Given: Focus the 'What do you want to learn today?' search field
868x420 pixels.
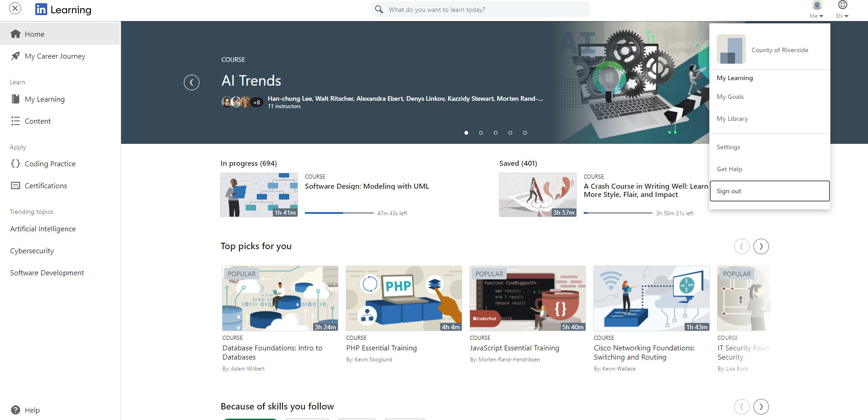Looking at the screenshot, I should [x=480, y=9].
